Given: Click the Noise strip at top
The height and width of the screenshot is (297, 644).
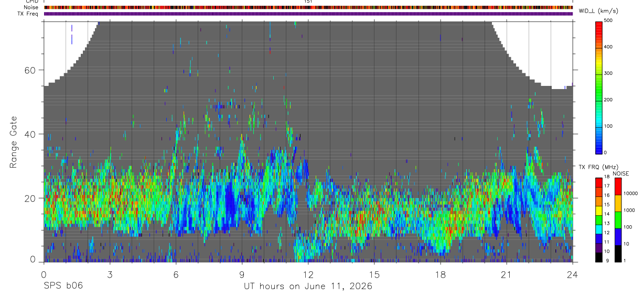Looking at the screenshot, I should (x=308, y=7).
